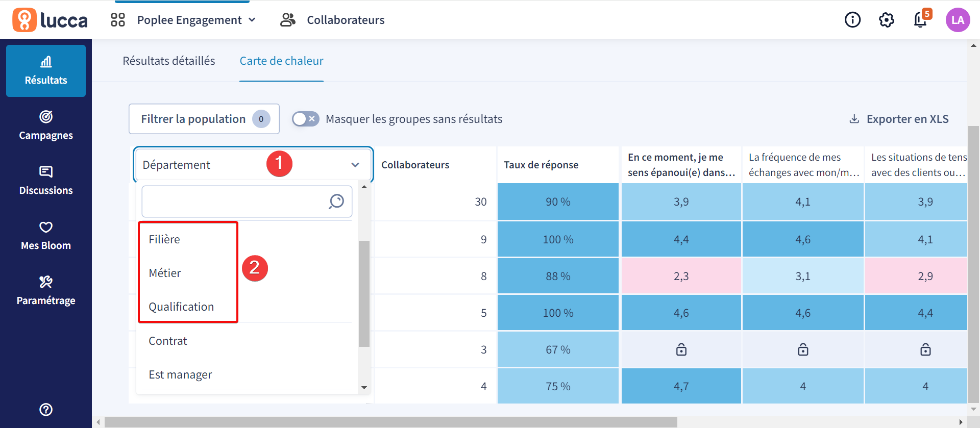
Task: Click the search magnifier in dropdown
Action: click(x=336, y=202)
